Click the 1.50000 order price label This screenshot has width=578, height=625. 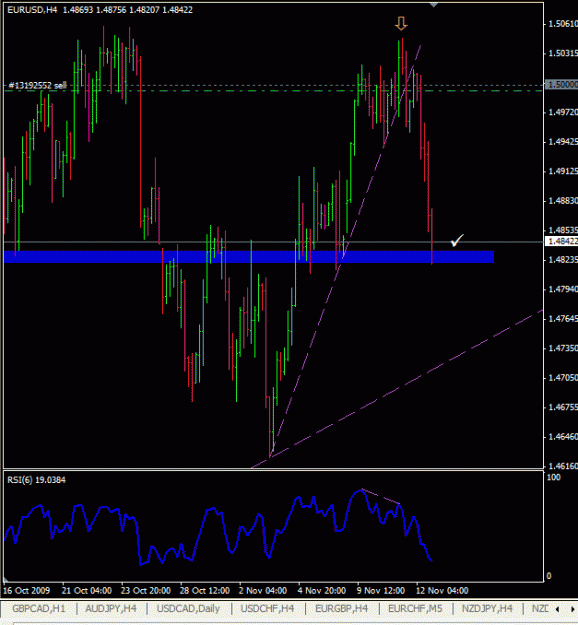pyautogui.click(x=562, y=85)
